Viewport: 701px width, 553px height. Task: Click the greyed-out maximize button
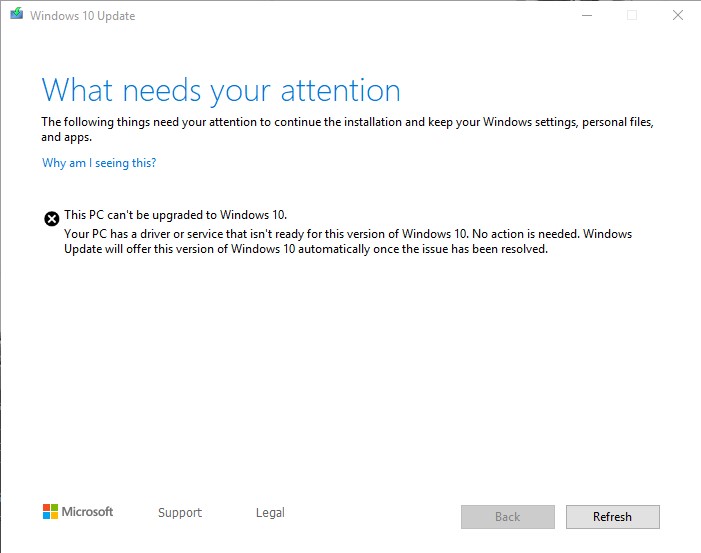631,15
